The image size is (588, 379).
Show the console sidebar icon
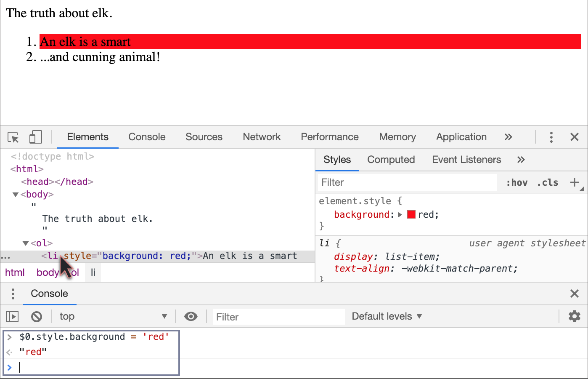(12, 316)
